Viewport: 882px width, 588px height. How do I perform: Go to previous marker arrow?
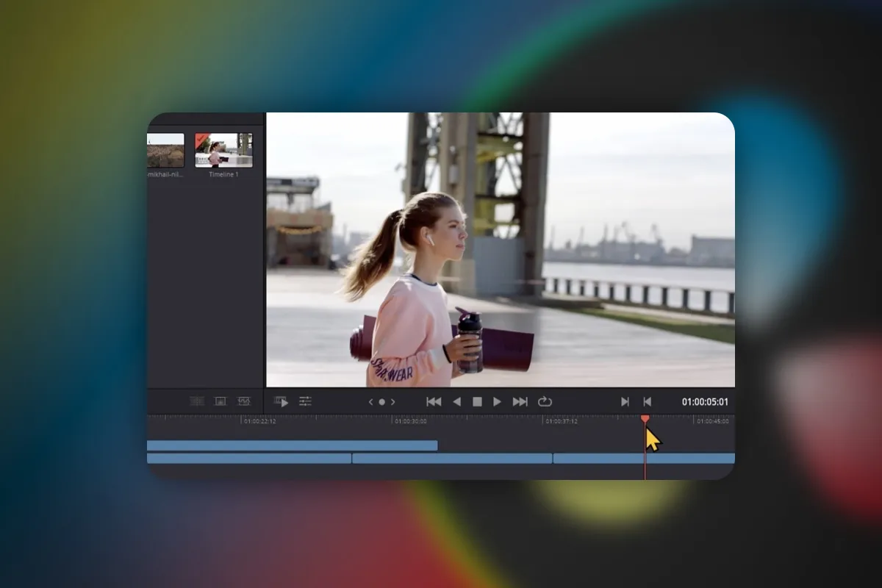coord(371,401)
